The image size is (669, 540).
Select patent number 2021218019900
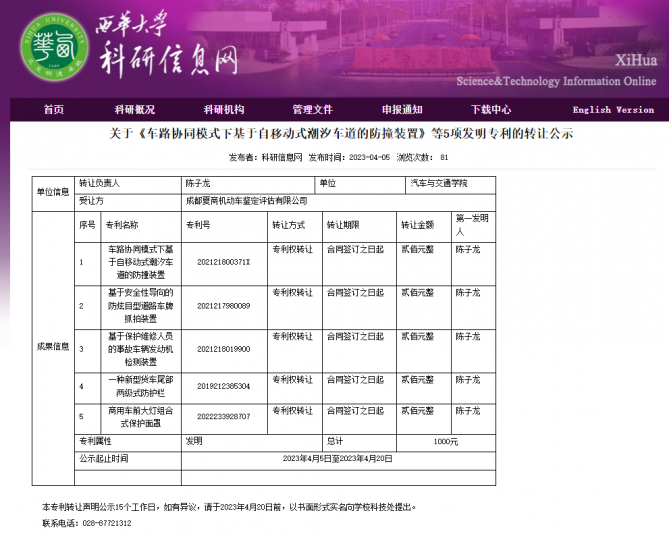[x=224, y=349]
